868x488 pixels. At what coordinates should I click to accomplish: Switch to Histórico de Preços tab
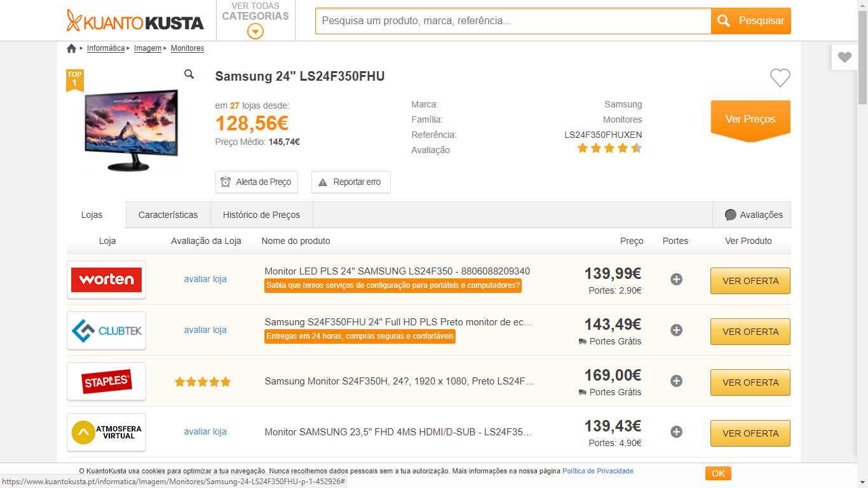[x=261, y=215]
